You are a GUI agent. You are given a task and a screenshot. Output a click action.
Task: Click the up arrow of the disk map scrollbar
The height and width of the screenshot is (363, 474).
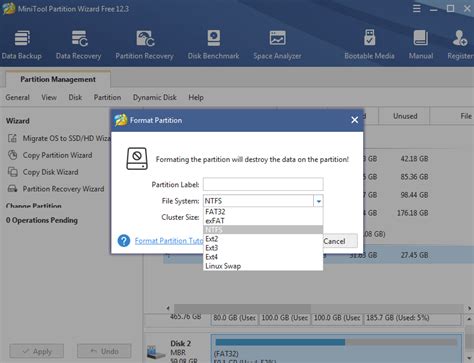coord(469,319)
